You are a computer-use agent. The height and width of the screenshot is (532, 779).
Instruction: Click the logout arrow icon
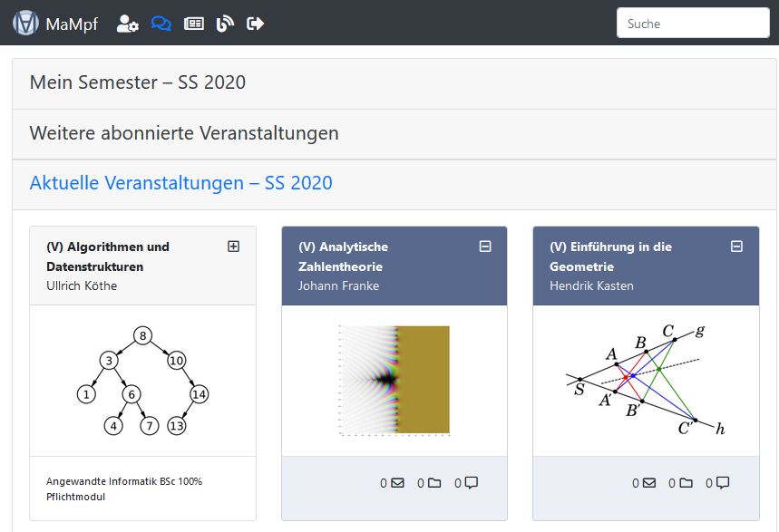point(256,24)
